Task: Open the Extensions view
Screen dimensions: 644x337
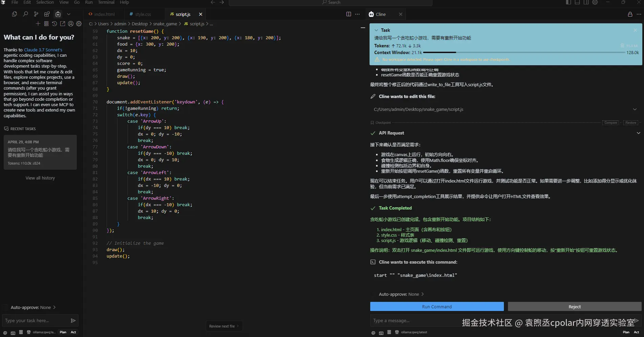Action: [47, 14]
